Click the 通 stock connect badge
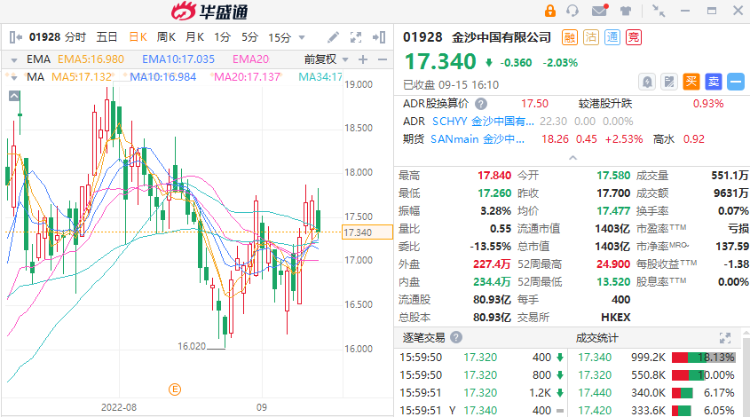Screen dimensions: 750x417 tap(612, 37)
